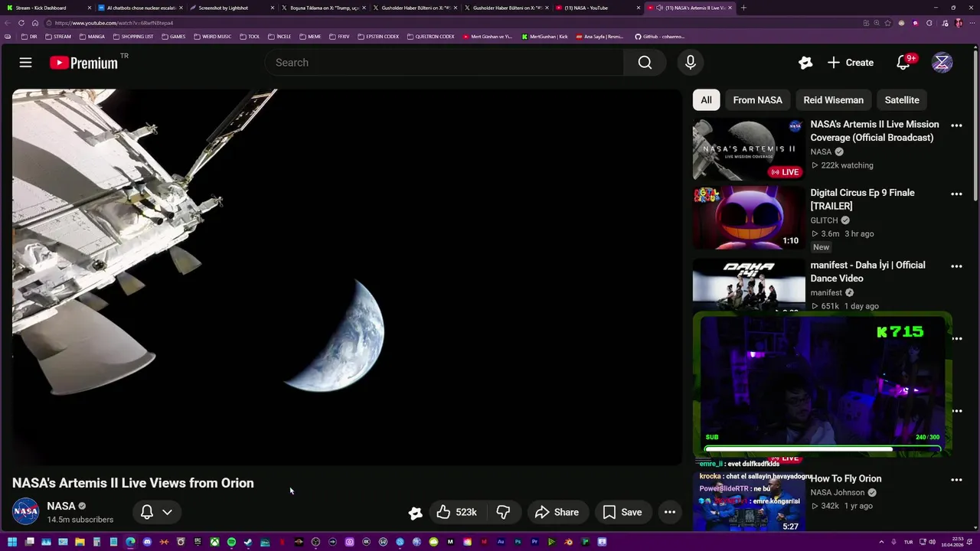Screen dimensions: 980x551
Task: Open Digital Circus trailer thumbnail
Action: click(749, 218)
